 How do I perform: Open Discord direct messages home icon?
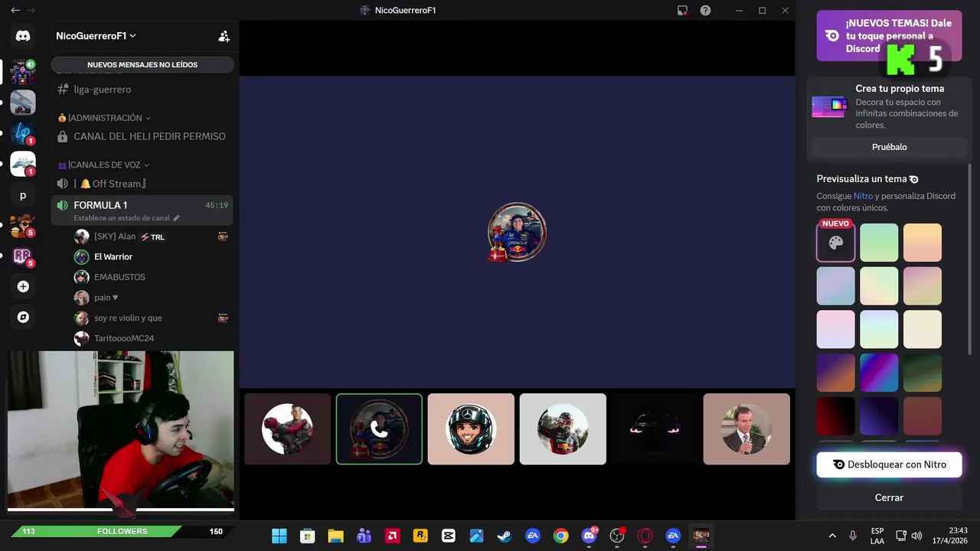[x=23, y=36]
